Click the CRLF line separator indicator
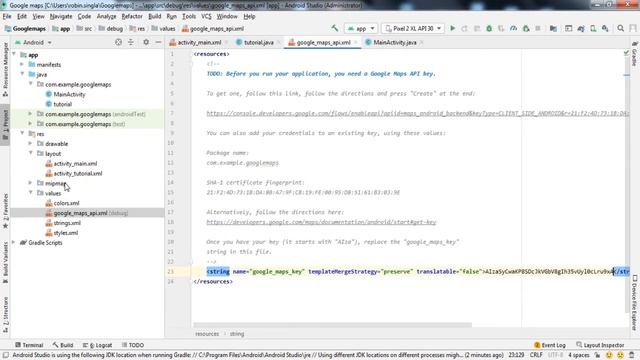 [x=536, y=355]
